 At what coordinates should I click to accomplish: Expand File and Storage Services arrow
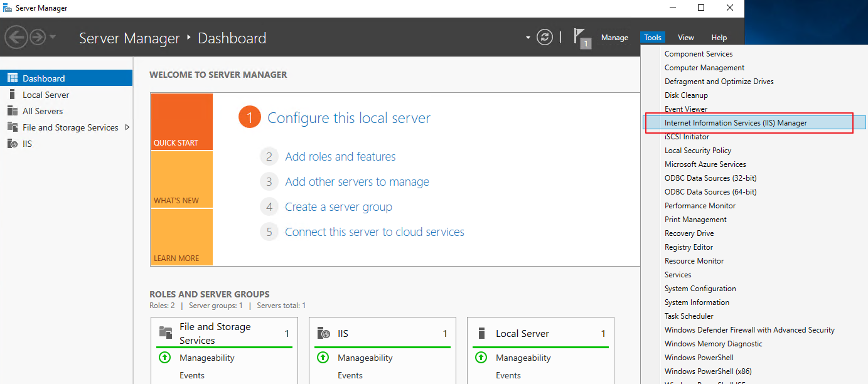(x=127, y=127)
